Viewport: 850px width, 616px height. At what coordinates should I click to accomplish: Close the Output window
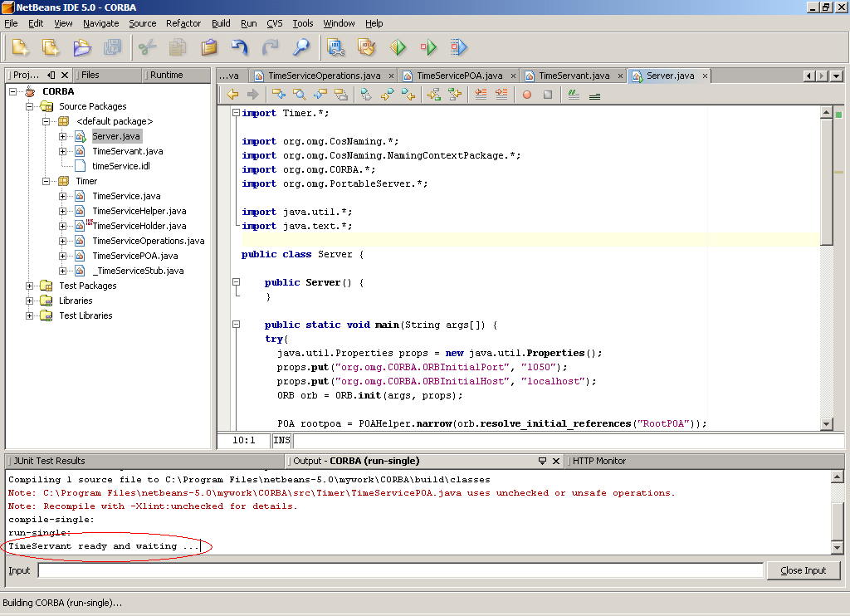[555, 461]
